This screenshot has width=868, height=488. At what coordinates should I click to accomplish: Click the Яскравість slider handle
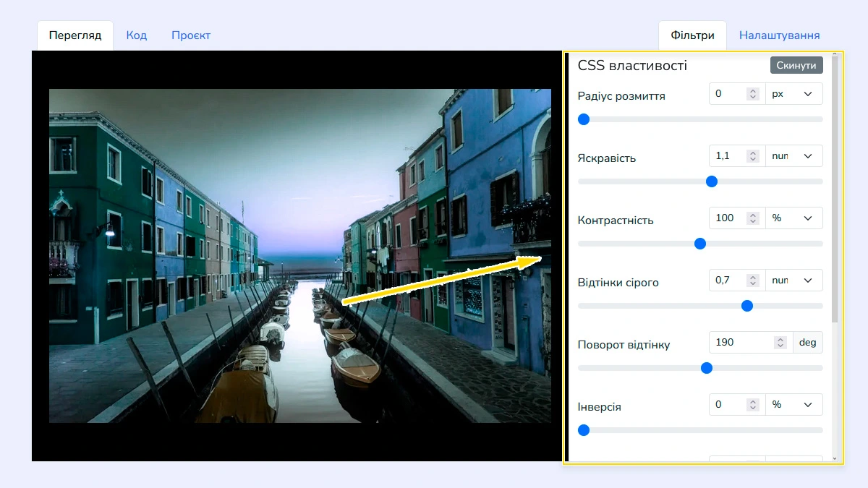711,181
